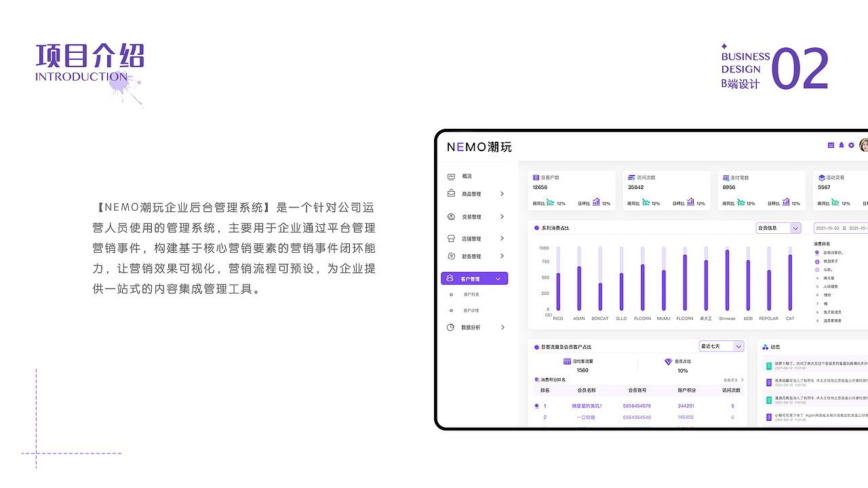Click the 商品管理 briefcase sidebar icon
Screen dimensions: 868x488
451,194
